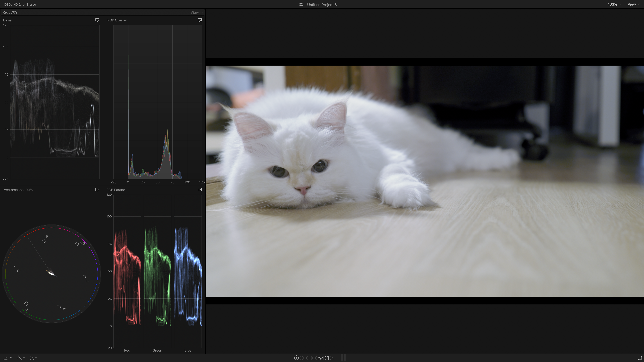Expand the transform tool chevron
The image size is (644, 362).
point(11,358)
